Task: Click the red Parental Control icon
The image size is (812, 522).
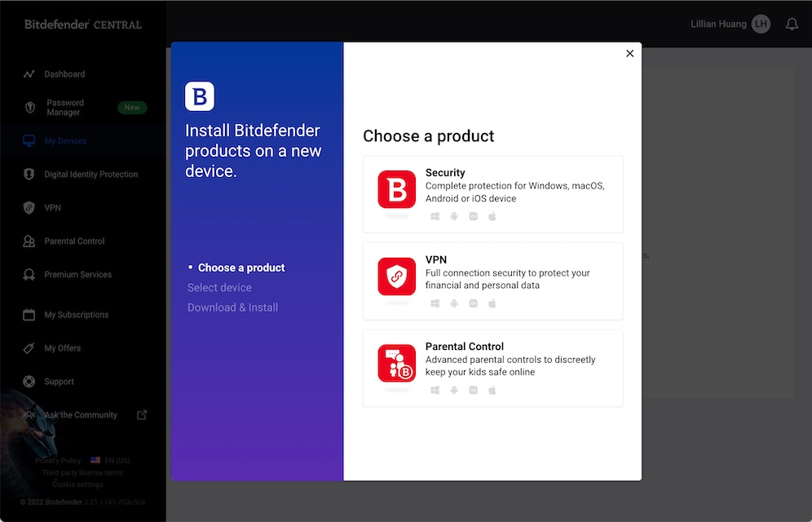Action: (397, 364)
